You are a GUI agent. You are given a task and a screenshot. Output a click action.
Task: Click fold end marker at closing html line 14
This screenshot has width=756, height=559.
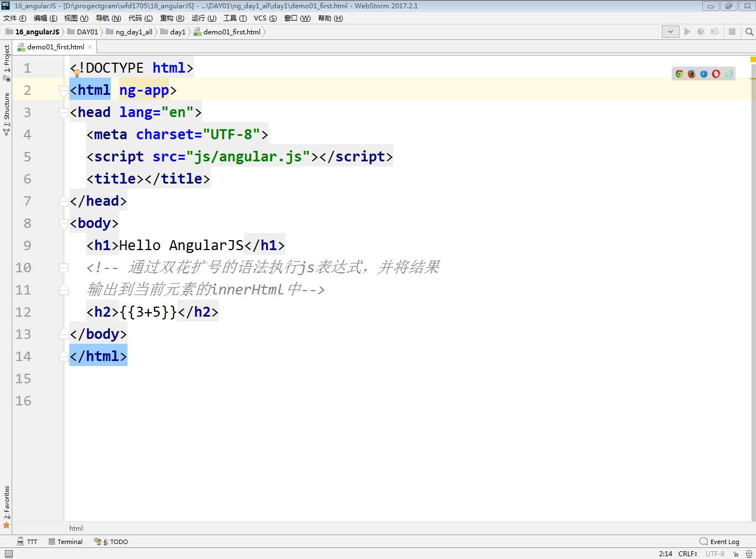pos(64,357)
